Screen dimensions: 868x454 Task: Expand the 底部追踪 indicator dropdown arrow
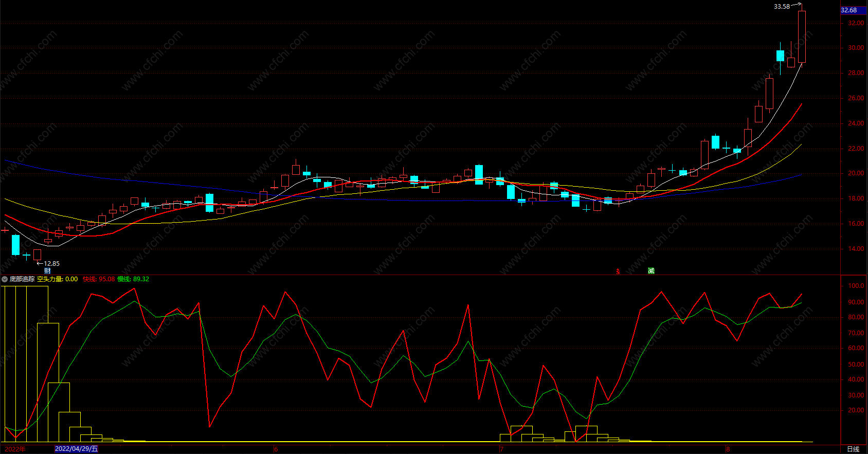5,279
